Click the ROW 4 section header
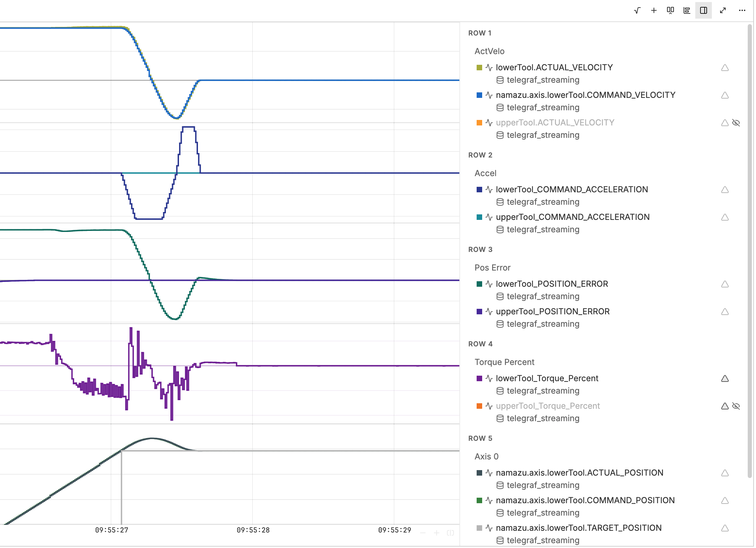 pos(480,344)
